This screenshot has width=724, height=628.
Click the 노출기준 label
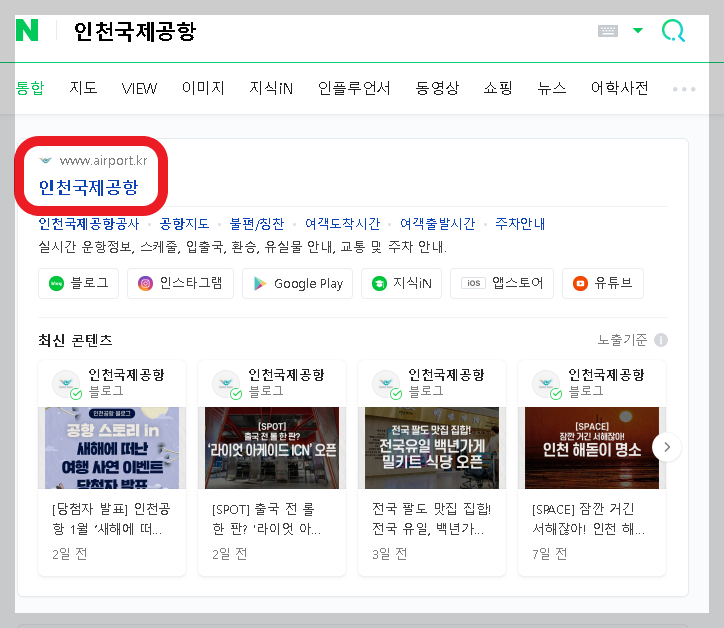[622, 340]
